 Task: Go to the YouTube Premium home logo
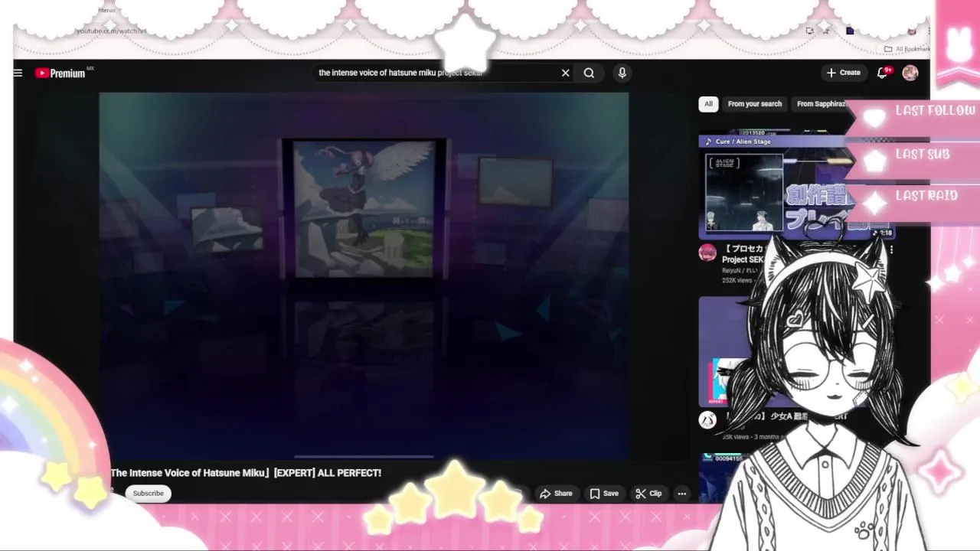pyautogui.click(x=61, y=73)
